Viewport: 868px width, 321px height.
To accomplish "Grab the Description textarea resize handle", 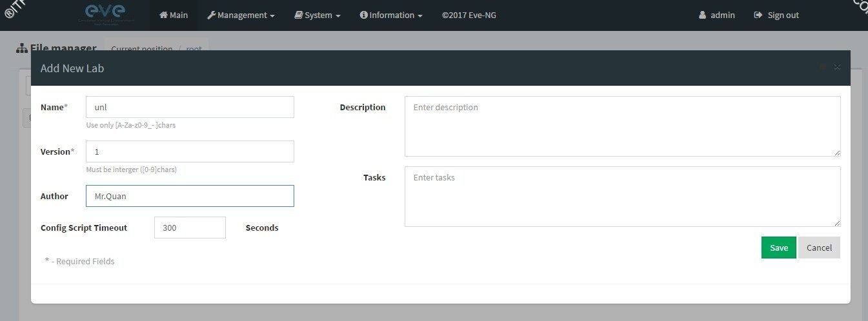I will [837, 153].
